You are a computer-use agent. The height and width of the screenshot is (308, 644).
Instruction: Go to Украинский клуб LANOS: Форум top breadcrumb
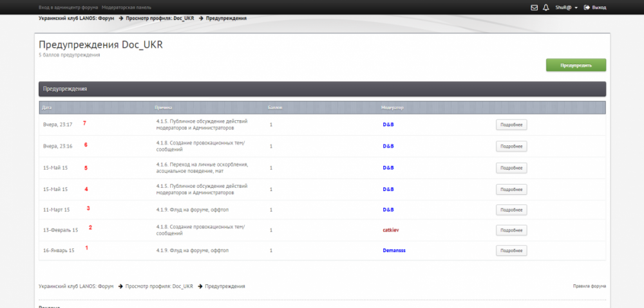(76, 18)
